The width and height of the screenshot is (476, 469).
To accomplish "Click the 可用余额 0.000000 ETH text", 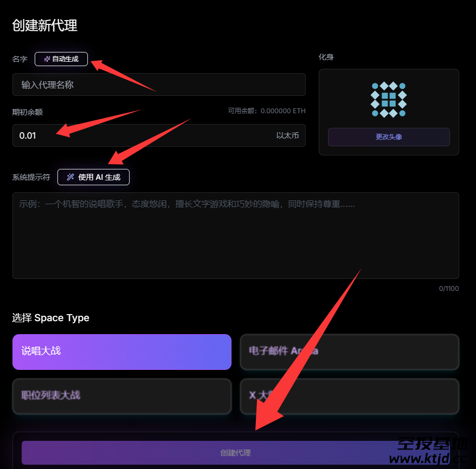I will click(267, 111).
